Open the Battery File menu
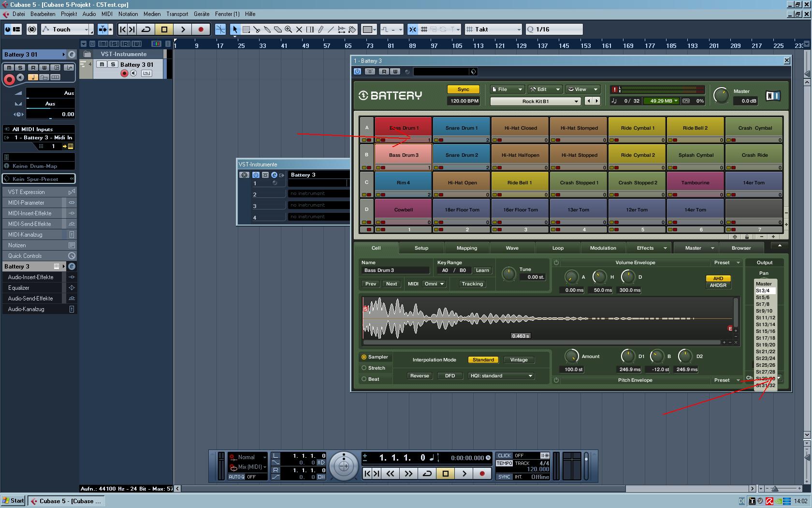Image resolution: width=812 pixels, height=508 pixels. click(x=507, y=90)
